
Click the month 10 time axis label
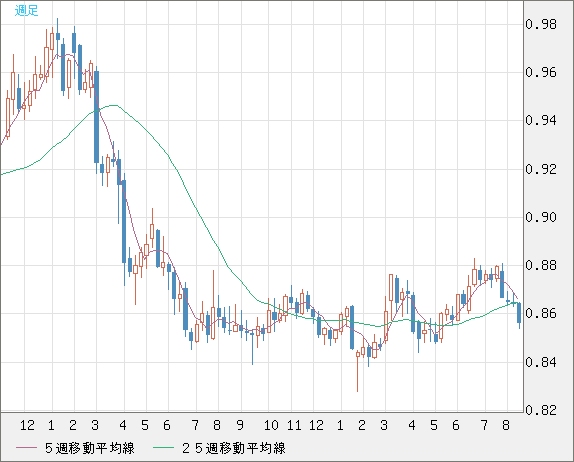[271, 425]
